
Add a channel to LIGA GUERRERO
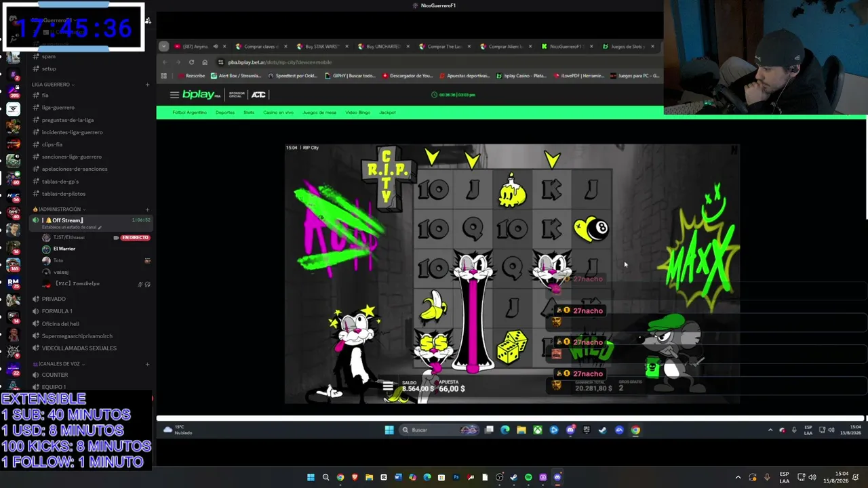point(147,85)
